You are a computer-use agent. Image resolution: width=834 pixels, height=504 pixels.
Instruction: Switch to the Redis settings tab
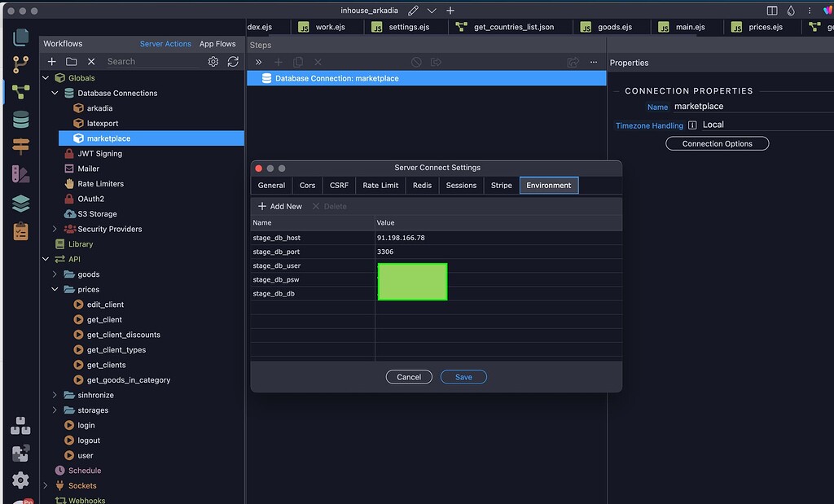(x=422, y=186)
